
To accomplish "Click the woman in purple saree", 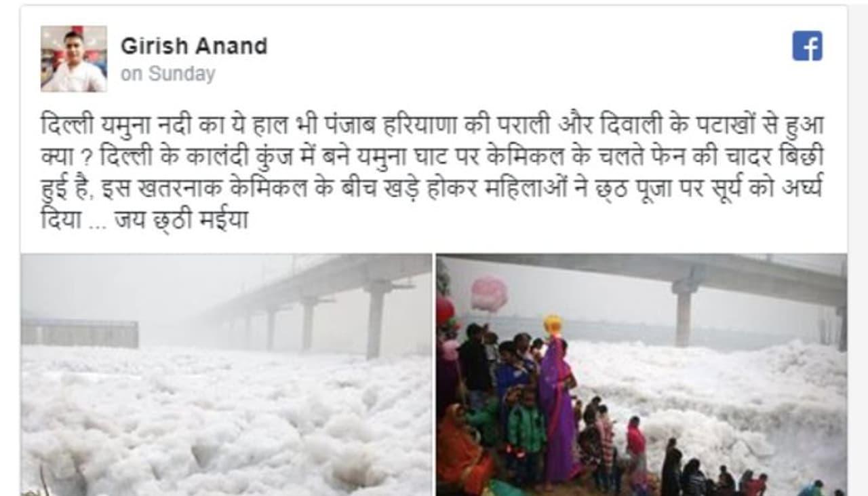I will pyautogui.click(x=557, y=407).
